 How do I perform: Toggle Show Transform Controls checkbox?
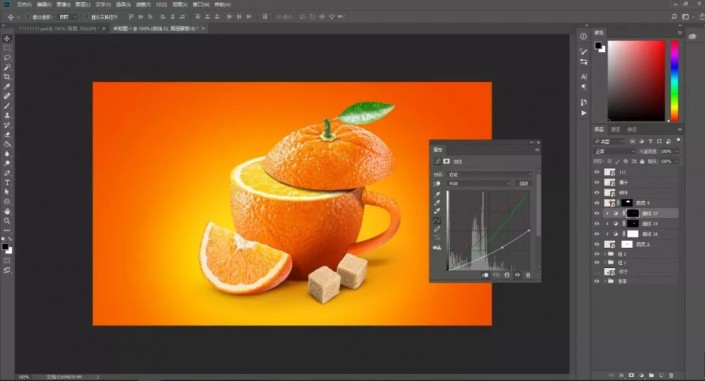click(87, 17)
